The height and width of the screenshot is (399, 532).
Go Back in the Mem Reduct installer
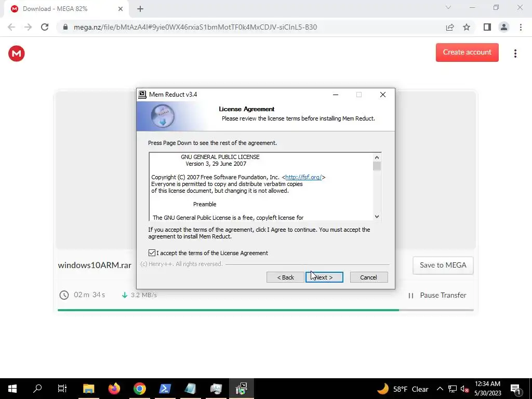click(x=285, y=277)
